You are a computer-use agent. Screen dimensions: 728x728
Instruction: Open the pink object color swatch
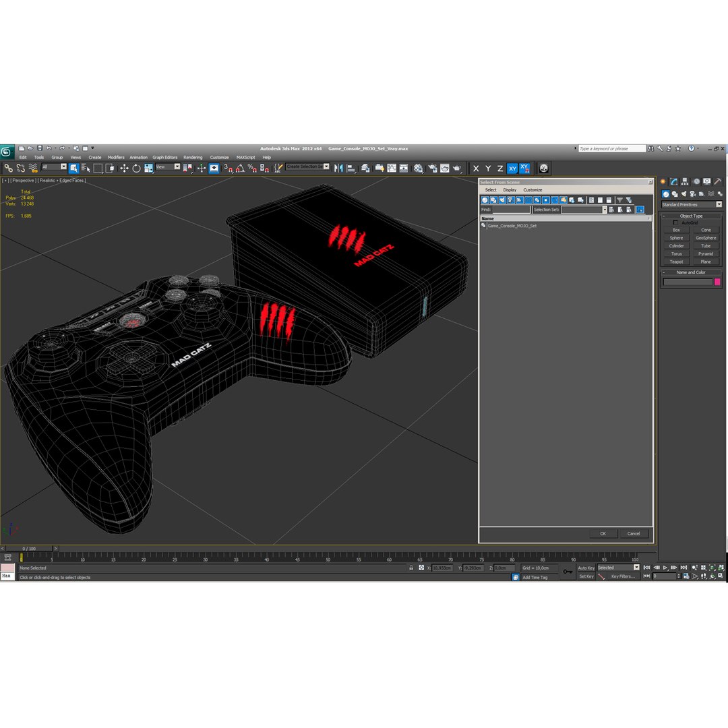[717, 282]
